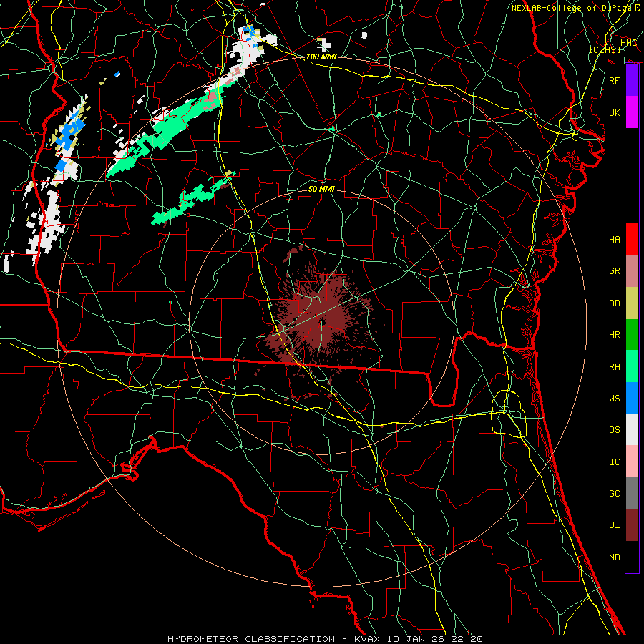Click the BD legend label

point(615,303)
